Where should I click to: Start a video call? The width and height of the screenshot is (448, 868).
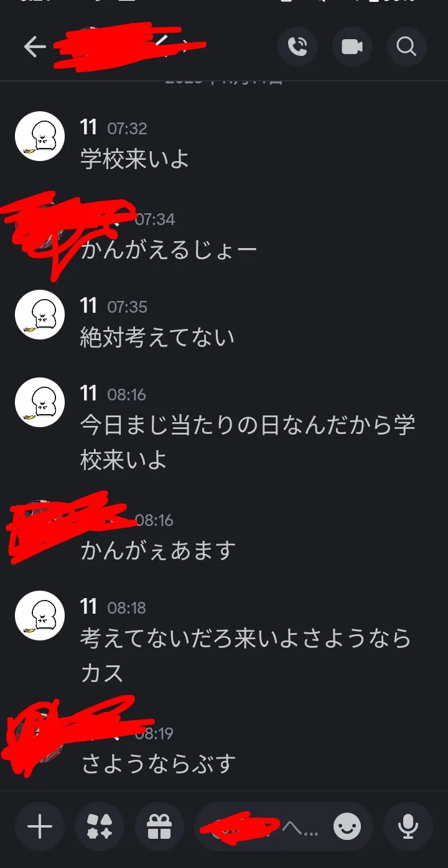tap(352, 47)
